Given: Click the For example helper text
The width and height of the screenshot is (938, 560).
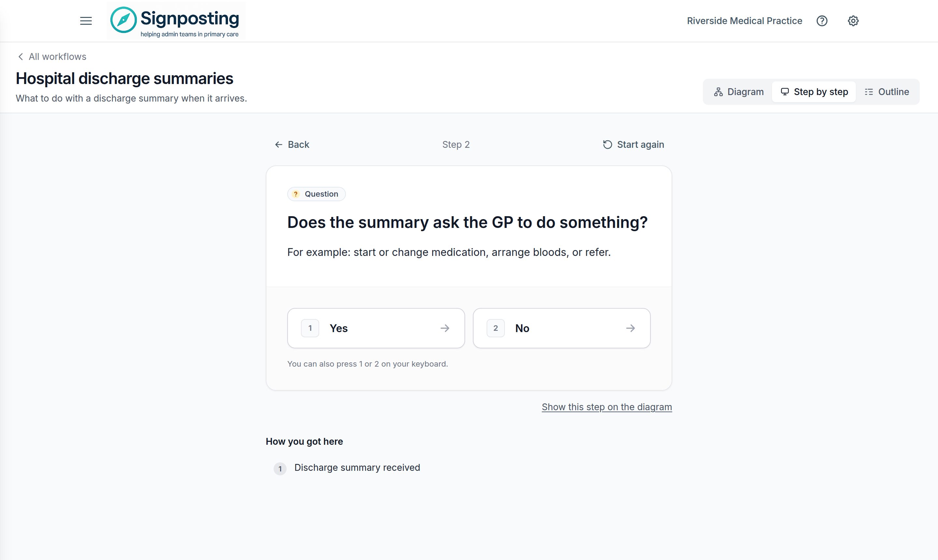Looking at the screenshot, I should click(x=449, y=252).
